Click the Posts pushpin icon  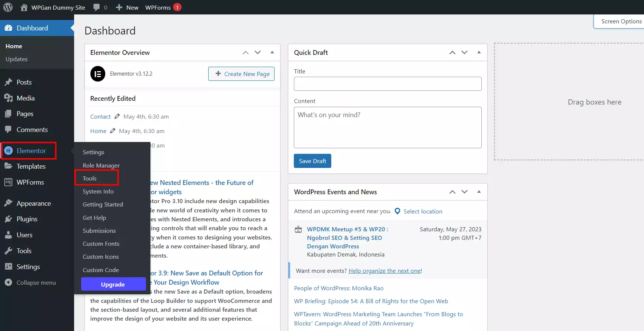coord(8,82)
